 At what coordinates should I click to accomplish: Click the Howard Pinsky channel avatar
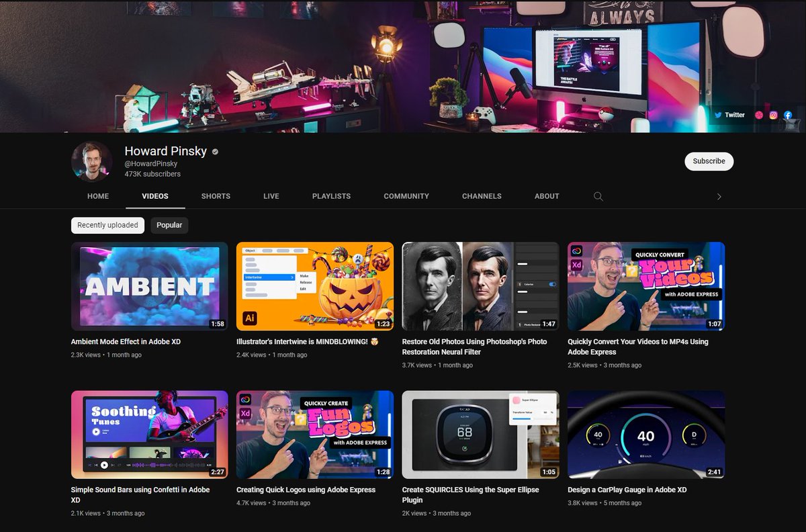point(91,162)
